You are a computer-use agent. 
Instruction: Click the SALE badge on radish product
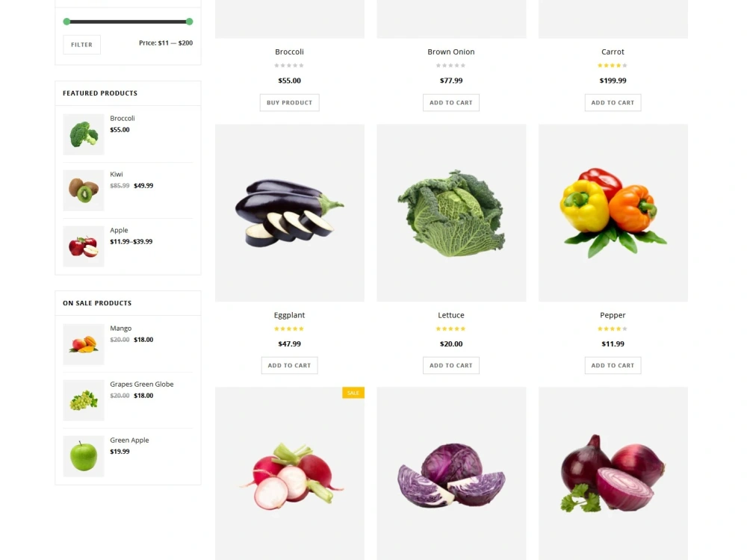[x=353, y=393]
